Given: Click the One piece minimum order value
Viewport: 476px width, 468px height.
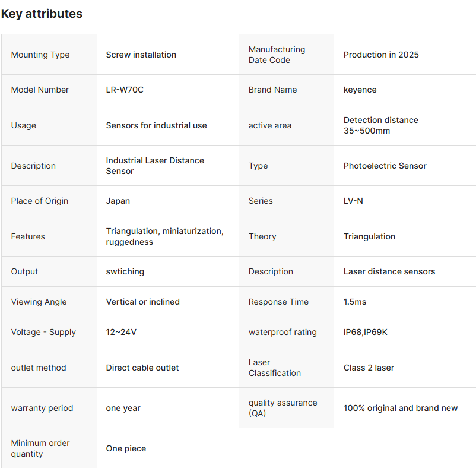Looking at the screenshot, I should (126, 448).
